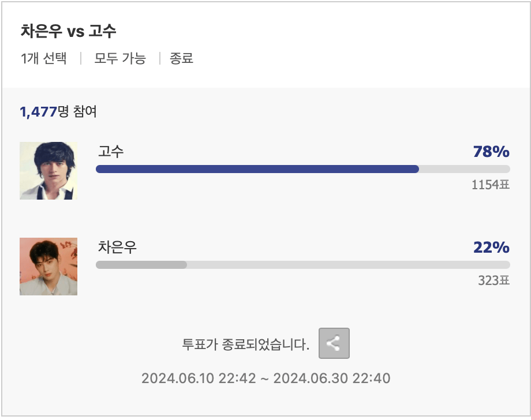Click the share icon button
Image resolution: width=531 pixels, height=420 pixels.
[x=334, y=344]
